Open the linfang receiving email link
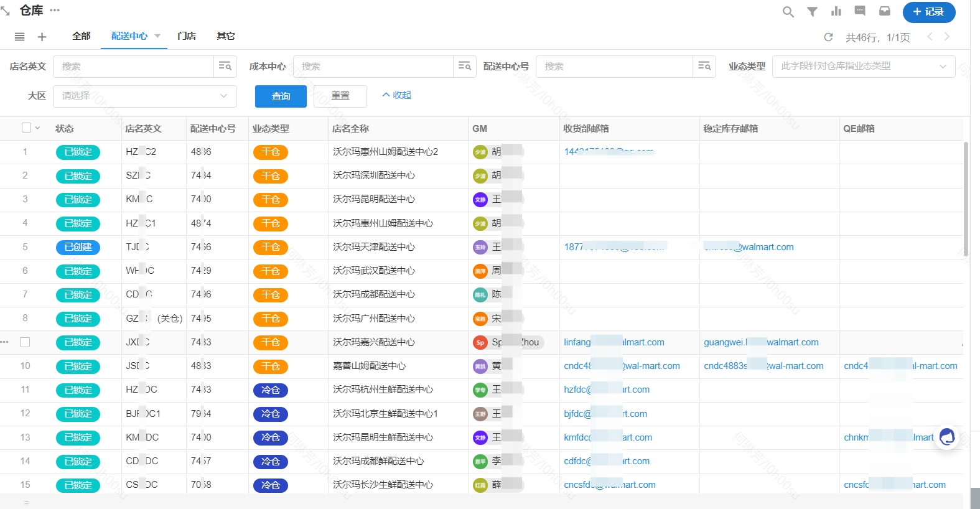Viewport: 980px width, 509px height. click(614, 342)
